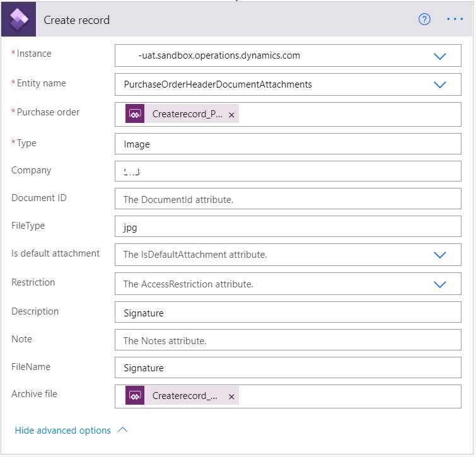
Task: Click the Archive file field label
Action: [34, 394]
